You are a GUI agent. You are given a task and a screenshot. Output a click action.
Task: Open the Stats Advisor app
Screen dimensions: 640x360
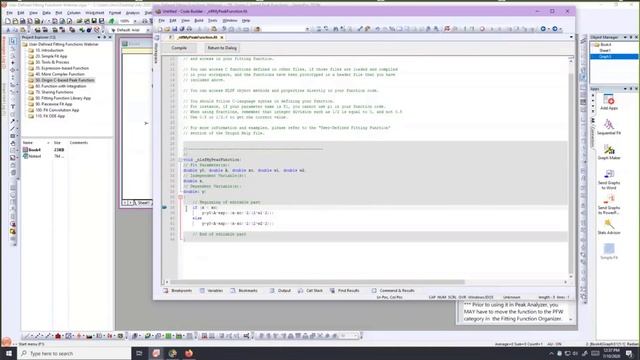click(609, 227)
